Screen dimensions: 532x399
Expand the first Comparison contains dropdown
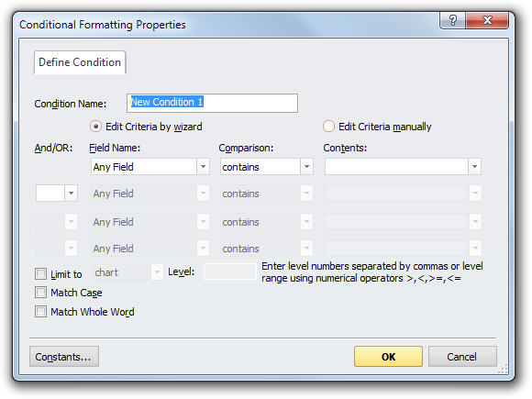[x=306, y=167]
